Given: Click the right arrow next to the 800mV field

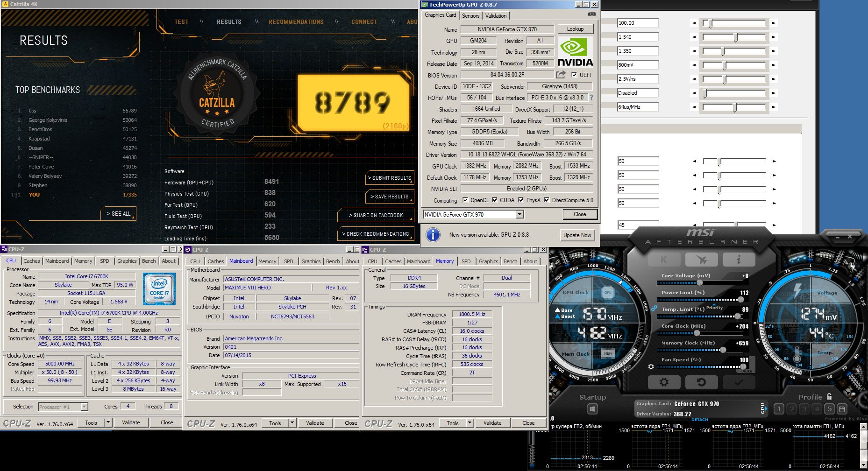Looking at the screenshot, I should 774,65.
